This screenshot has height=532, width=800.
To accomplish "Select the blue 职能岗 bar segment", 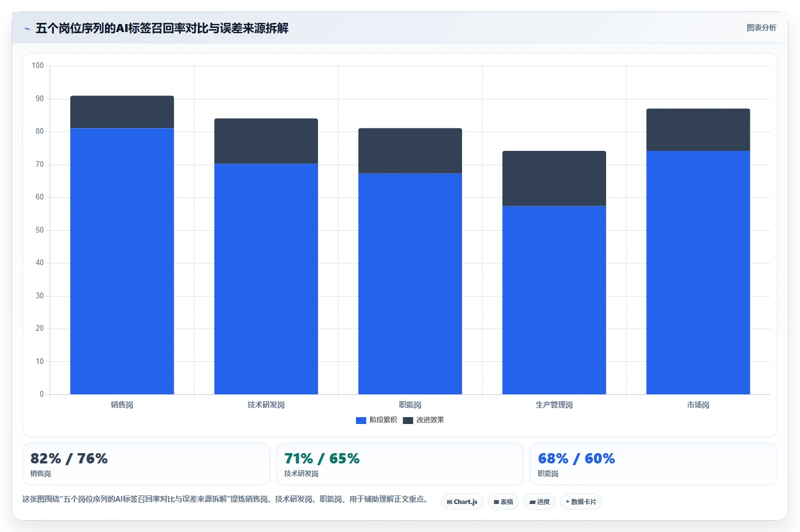I will (410, 284).
